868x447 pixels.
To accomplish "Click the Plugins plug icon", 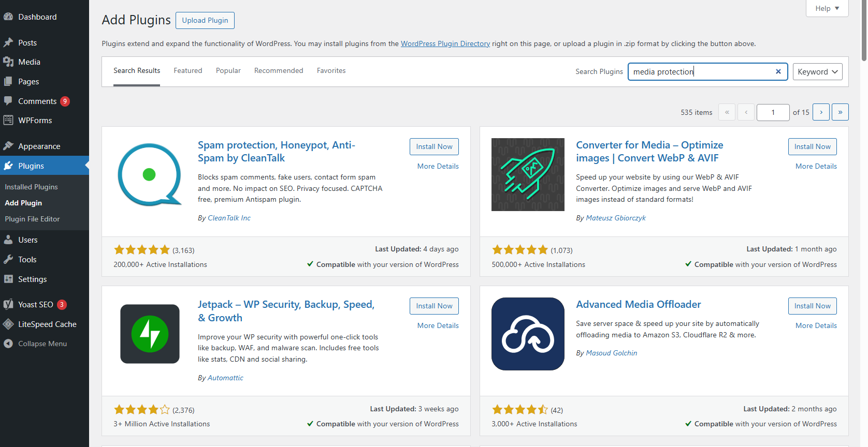I will pos(8,166).
